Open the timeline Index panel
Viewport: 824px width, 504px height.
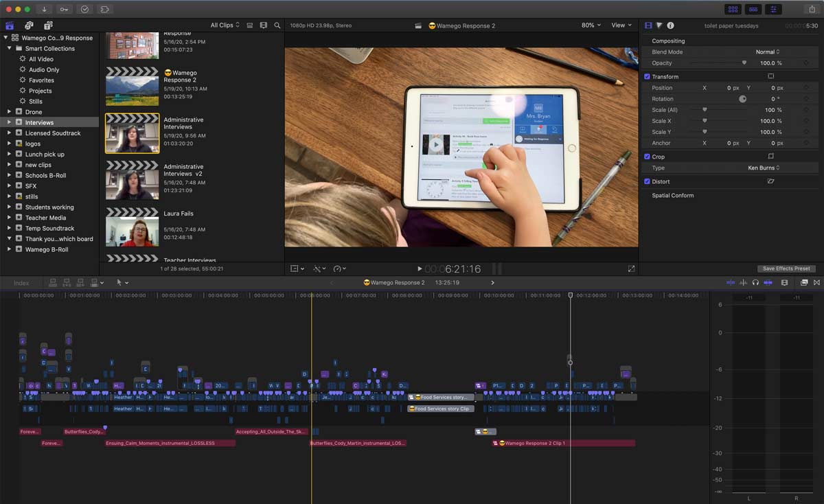(x=21, y=283)
